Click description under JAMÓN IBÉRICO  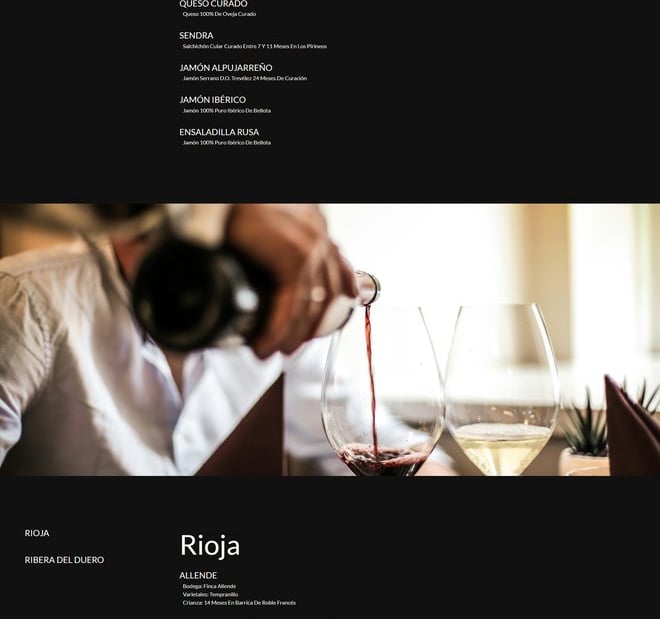click(x=227, y=111)
